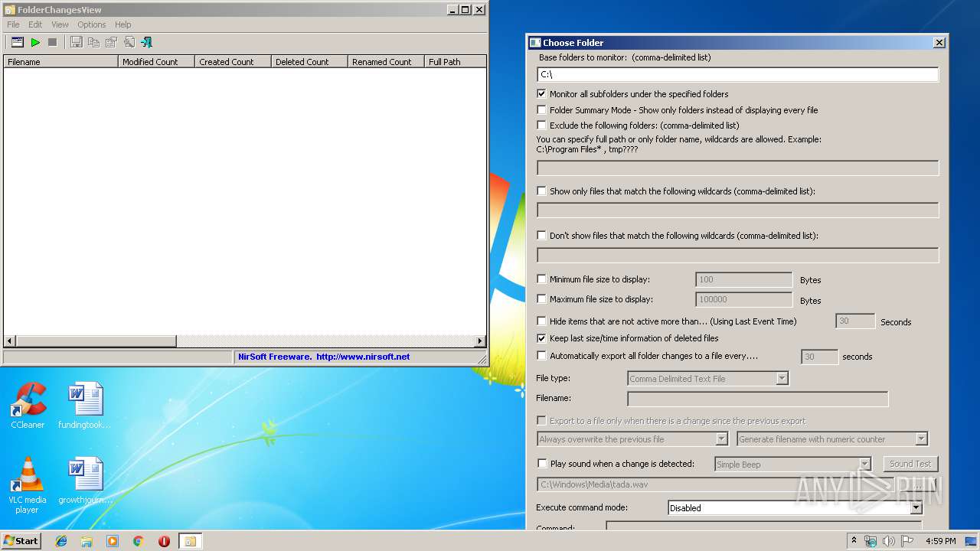Click the horizontal scrollbar thumb in file list
This screenshot has width=980, height=551.
96,341
